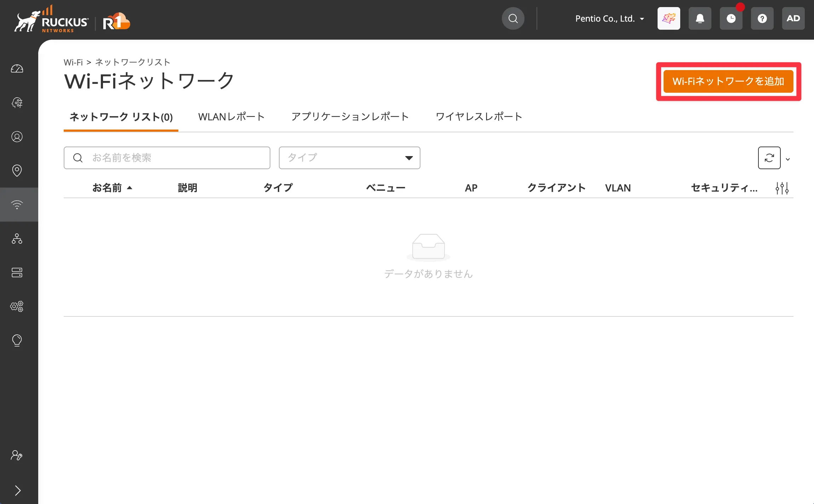This screenshot has height=504, width=814.
Task: Open the Wired network topology sidebar icon
Action: point(17,239)
